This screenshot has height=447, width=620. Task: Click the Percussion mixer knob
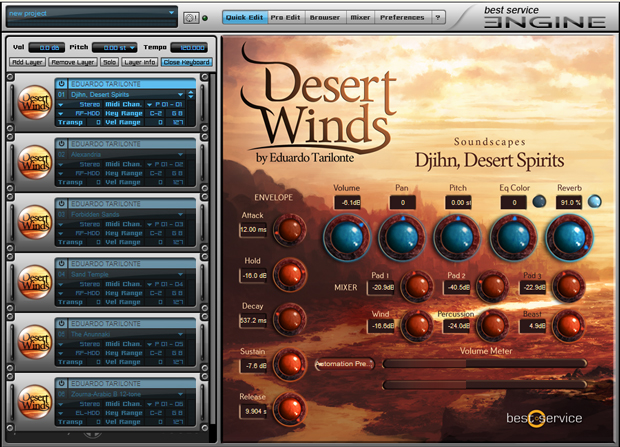click(492, 326)
